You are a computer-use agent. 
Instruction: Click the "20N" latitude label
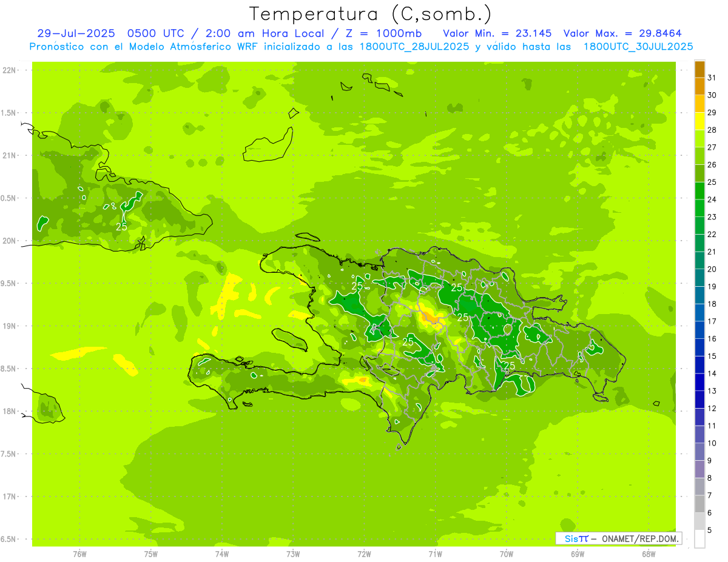[10, 241]
